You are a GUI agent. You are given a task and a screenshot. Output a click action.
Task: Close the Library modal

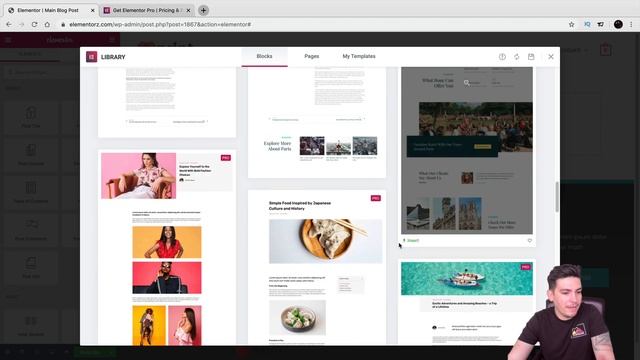[x=551, y=57]
